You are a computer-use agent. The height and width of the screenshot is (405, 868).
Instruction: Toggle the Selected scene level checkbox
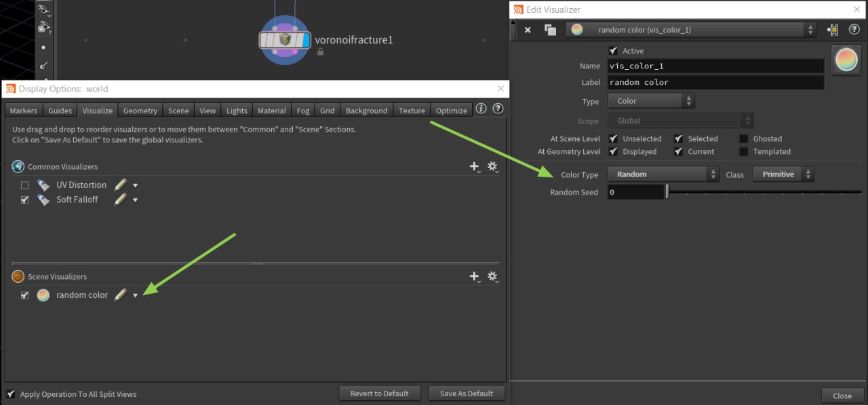tap(678, 138)
